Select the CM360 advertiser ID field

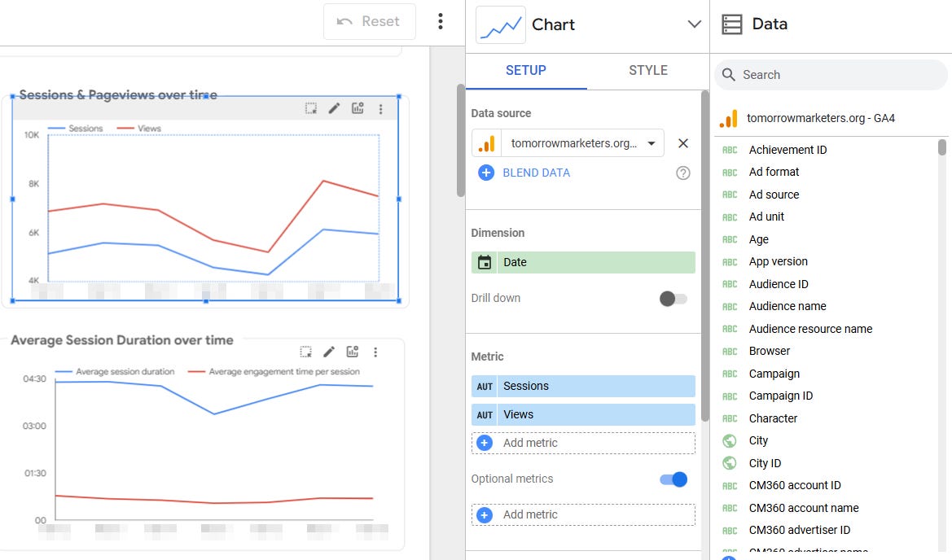coord(800,530)
